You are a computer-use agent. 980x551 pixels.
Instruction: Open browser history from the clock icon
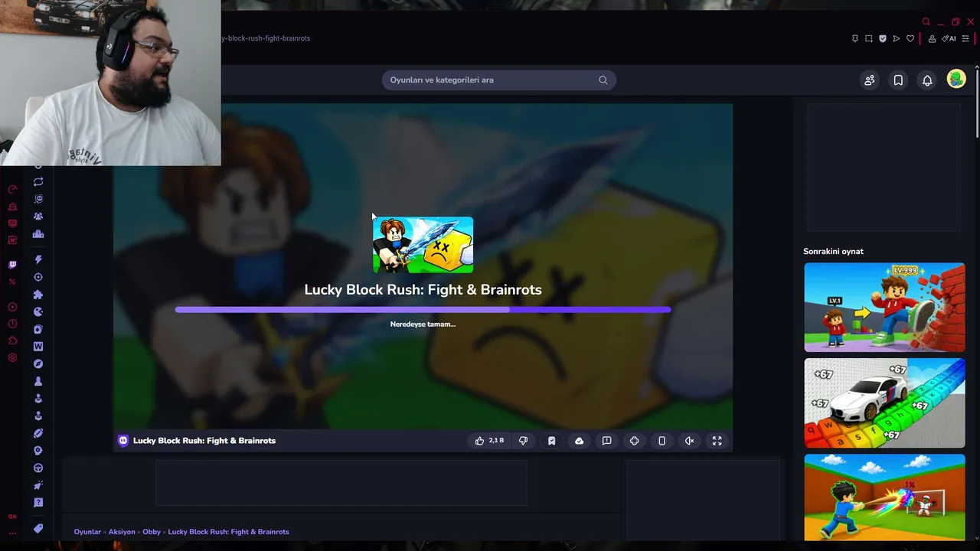(12, 324)
